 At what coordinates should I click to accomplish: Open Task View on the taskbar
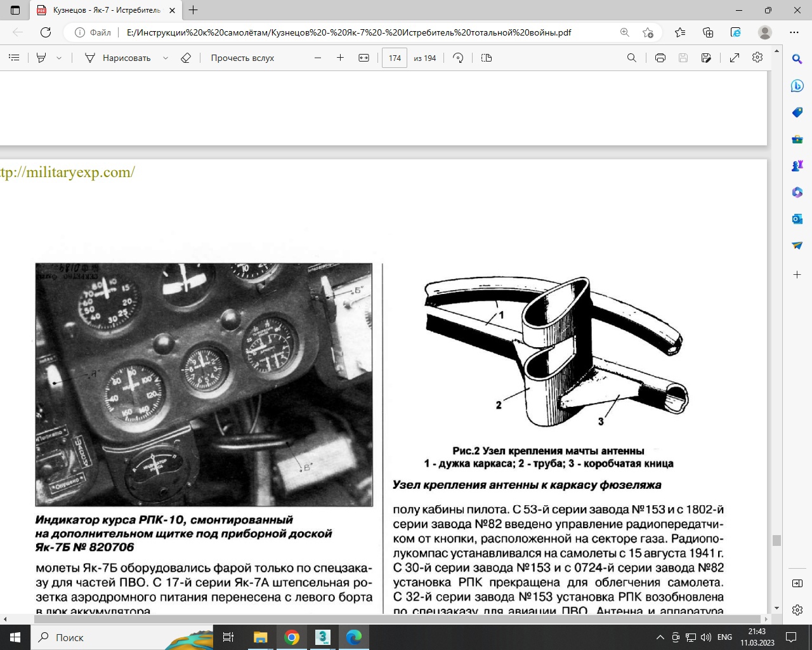[228, 637]
